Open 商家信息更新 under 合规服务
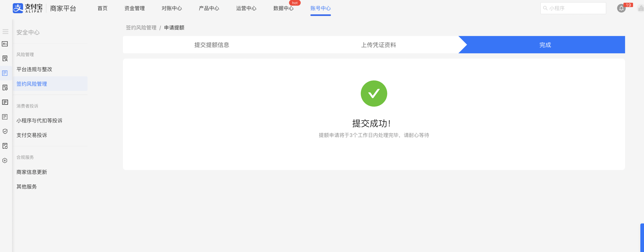The image size is (644, 252). coord(32,172)
